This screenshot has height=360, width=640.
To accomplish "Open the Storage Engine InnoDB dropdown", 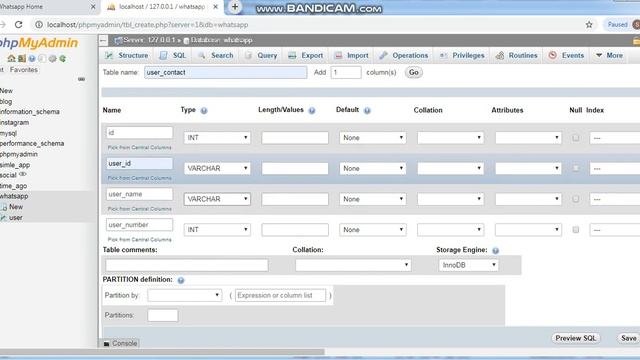I will [x=468, y=265].
